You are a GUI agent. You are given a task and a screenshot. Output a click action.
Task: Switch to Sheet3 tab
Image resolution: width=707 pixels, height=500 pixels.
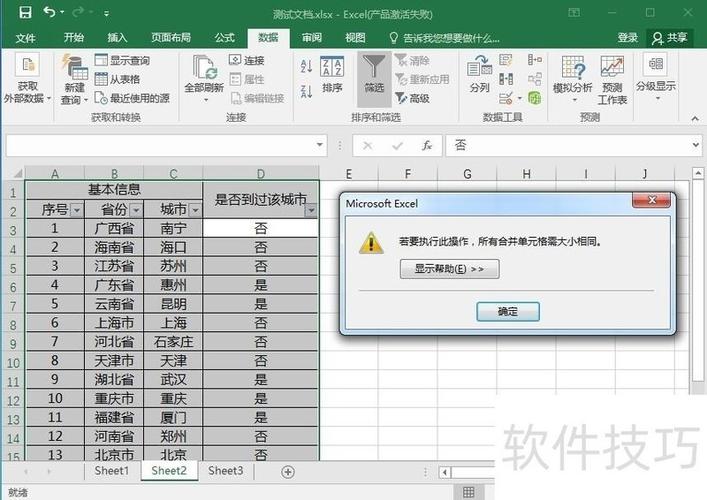click(225, 471)
